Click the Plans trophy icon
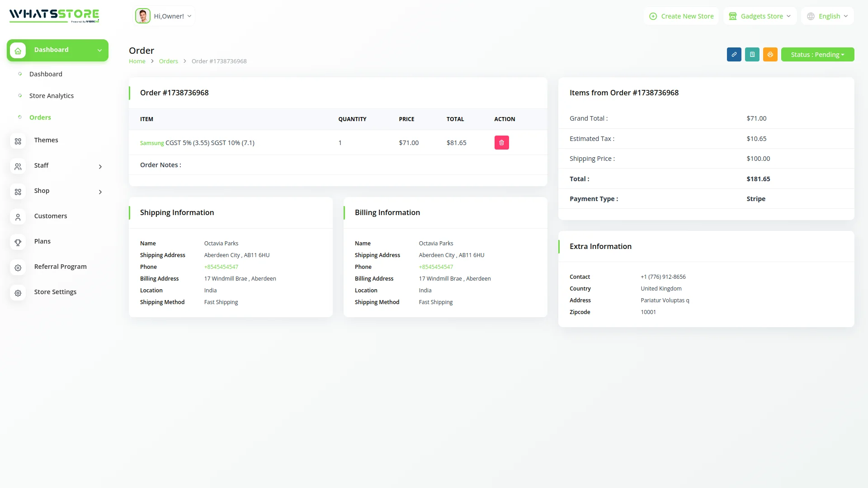 pyautogui.click(x=18, y=242)
